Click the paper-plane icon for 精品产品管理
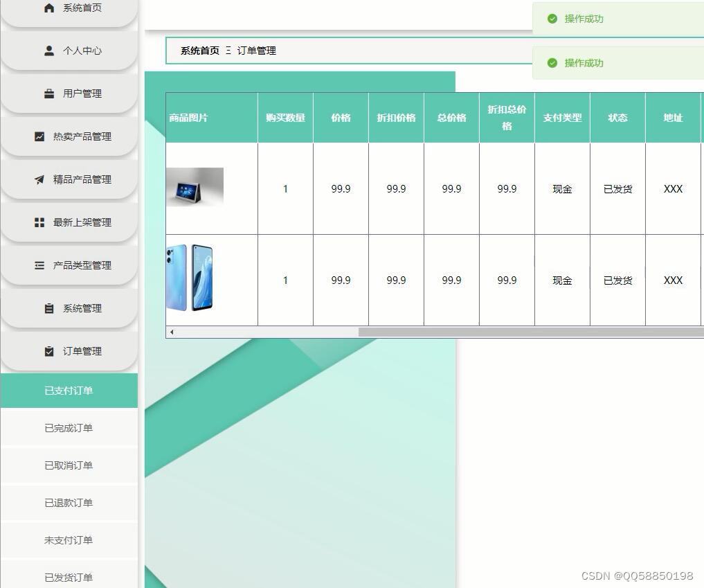Image resolution: width=704 pixels, height=588 pixels. coord(39,179)
